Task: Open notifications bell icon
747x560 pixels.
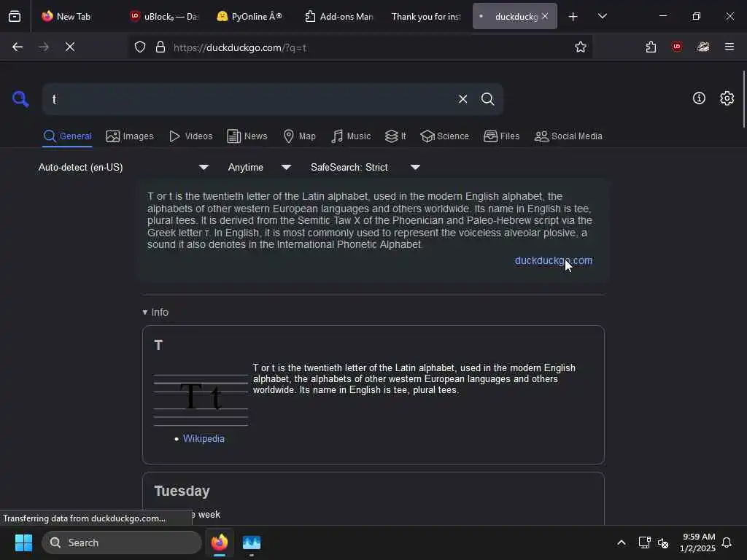Action: point(727,542)
